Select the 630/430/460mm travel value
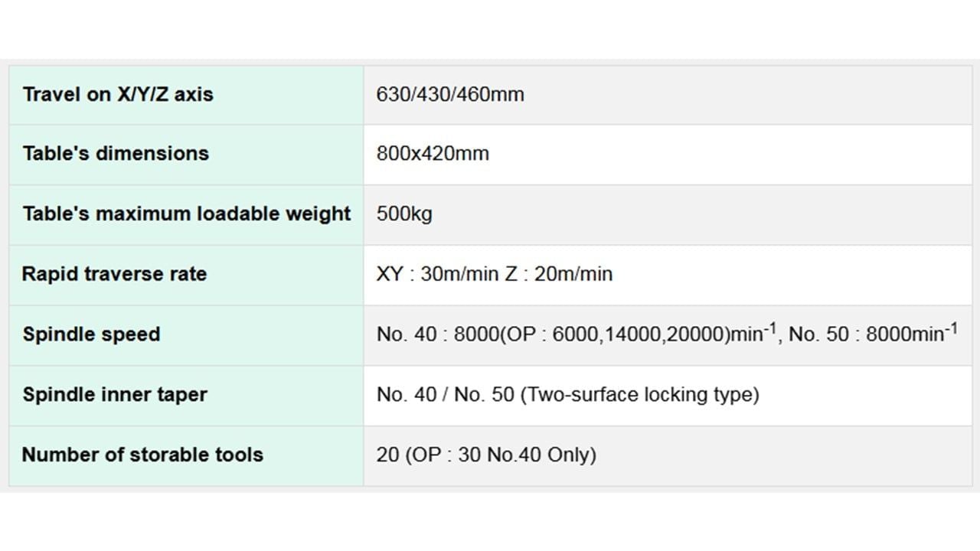This screenshot has width=980, height=551. 450,95
